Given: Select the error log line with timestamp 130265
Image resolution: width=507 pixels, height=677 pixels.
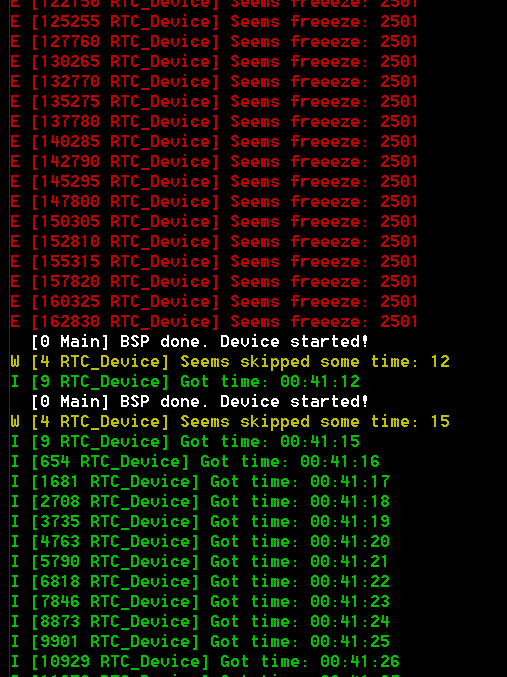Looking at the screenshot, I should tap(214, 62).
